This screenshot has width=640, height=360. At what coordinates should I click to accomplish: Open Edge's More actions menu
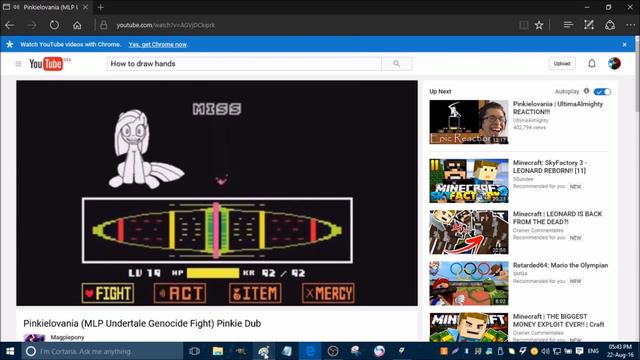click(631, 25)
